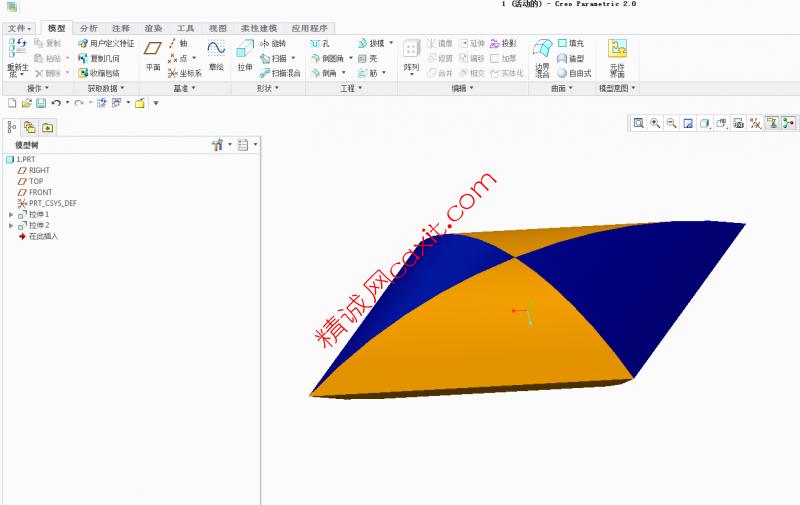Screen dimensions: 800x505
Task: Expand the 曲面 group dropdown
Action: [x=562, y=88]
